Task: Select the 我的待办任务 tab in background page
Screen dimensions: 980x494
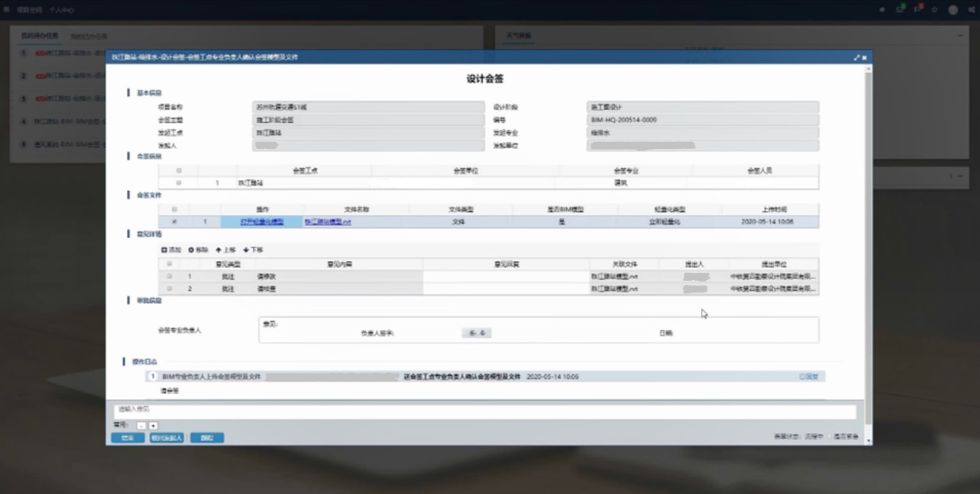Action: (40, 36)
